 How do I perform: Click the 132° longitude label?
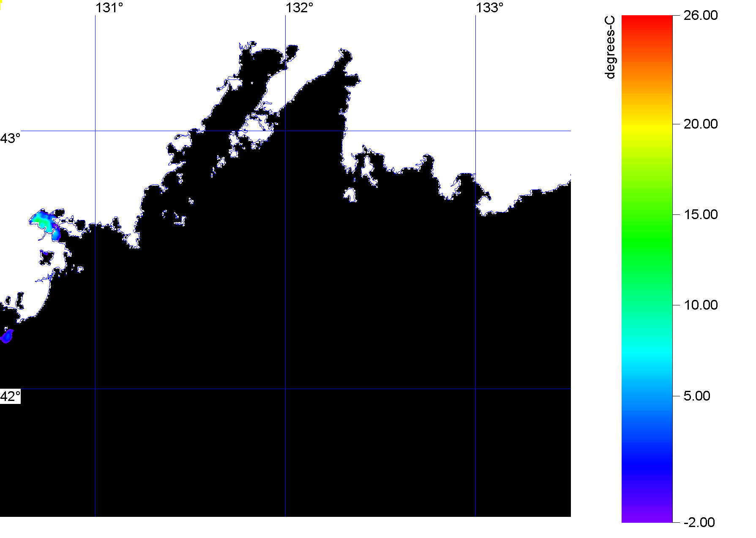[x=299, y=8]
